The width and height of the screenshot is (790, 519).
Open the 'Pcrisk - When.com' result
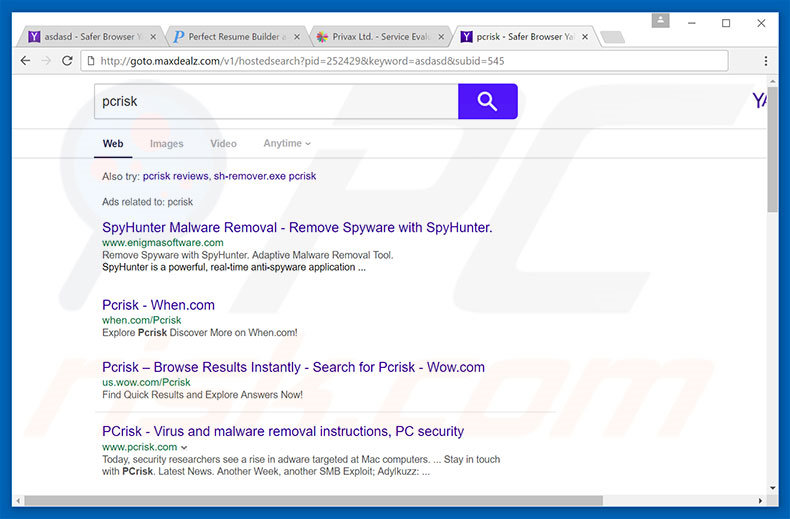[x=158, y=305]
